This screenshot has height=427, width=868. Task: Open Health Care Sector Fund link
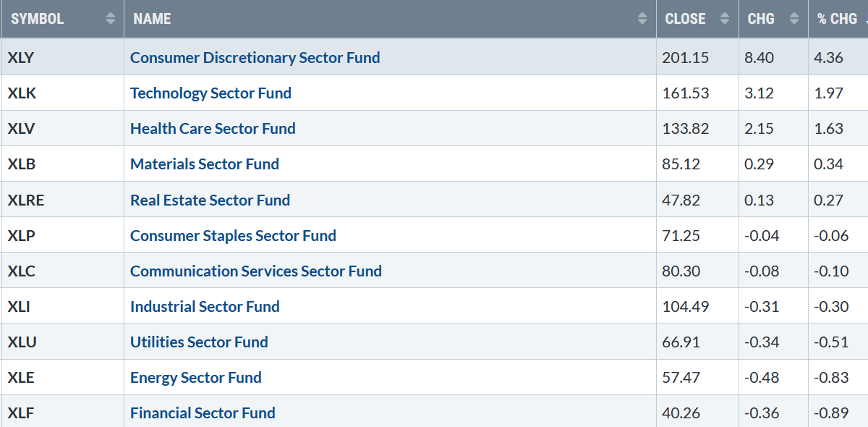click(213, 128)
